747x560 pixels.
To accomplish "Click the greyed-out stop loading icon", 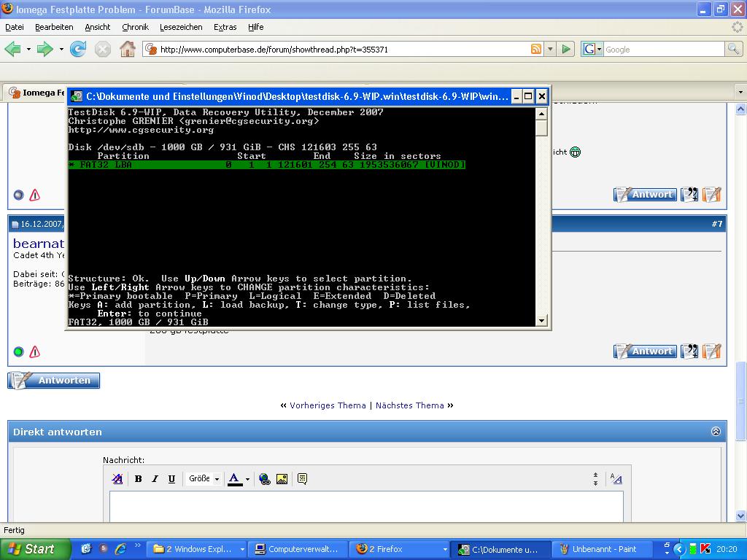I will click(102, 49).
